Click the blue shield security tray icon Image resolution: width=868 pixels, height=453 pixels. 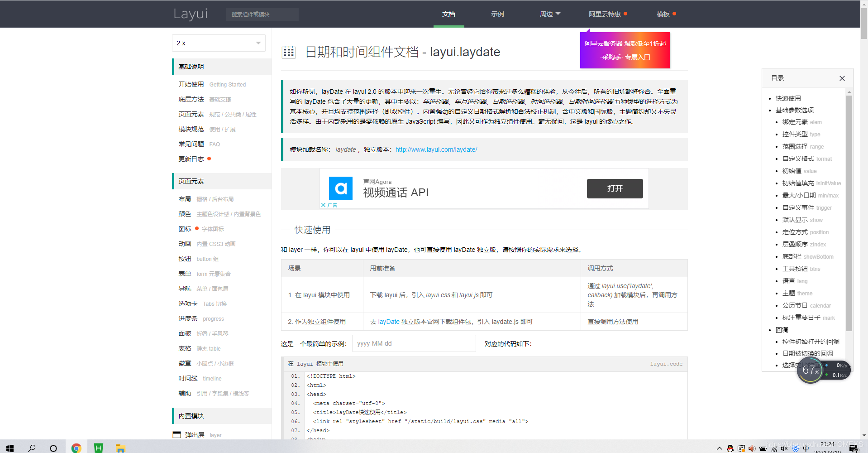click(x=796, y=448)
